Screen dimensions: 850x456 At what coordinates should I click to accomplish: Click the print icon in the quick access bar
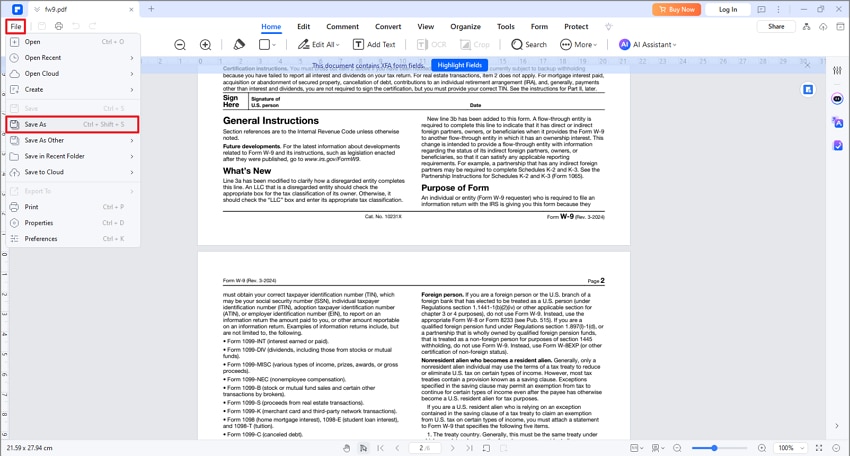(x=59, y=26)
